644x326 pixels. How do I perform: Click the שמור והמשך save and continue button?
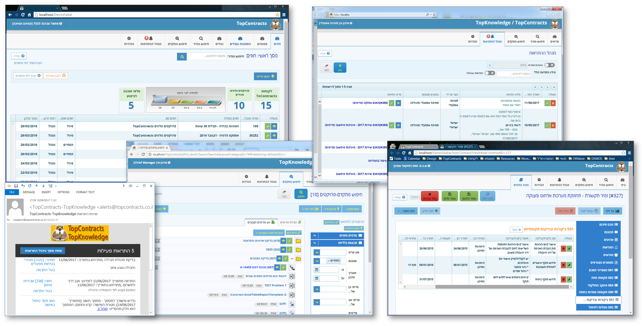point(469,196)
